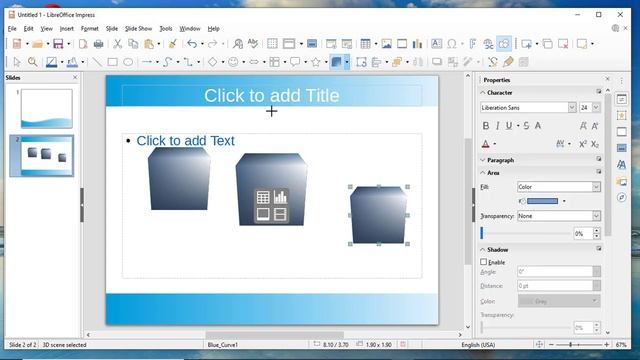Open the Format menu
The width and height of the screenshot is (640, 360).
[x=89, y=29]
